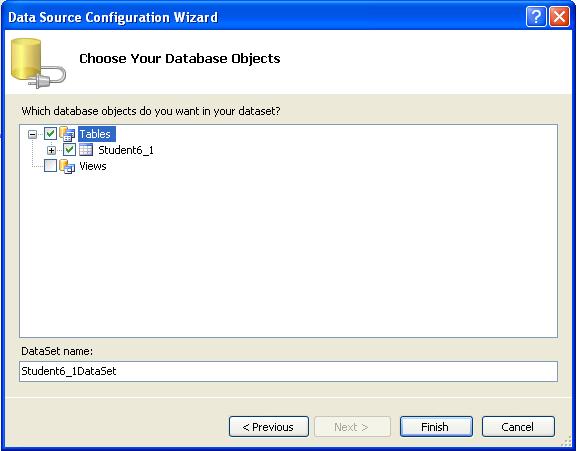This screenshot has height=451, width=577.
Task: Open help with the question mark button
Action: (x=536, y=17)
